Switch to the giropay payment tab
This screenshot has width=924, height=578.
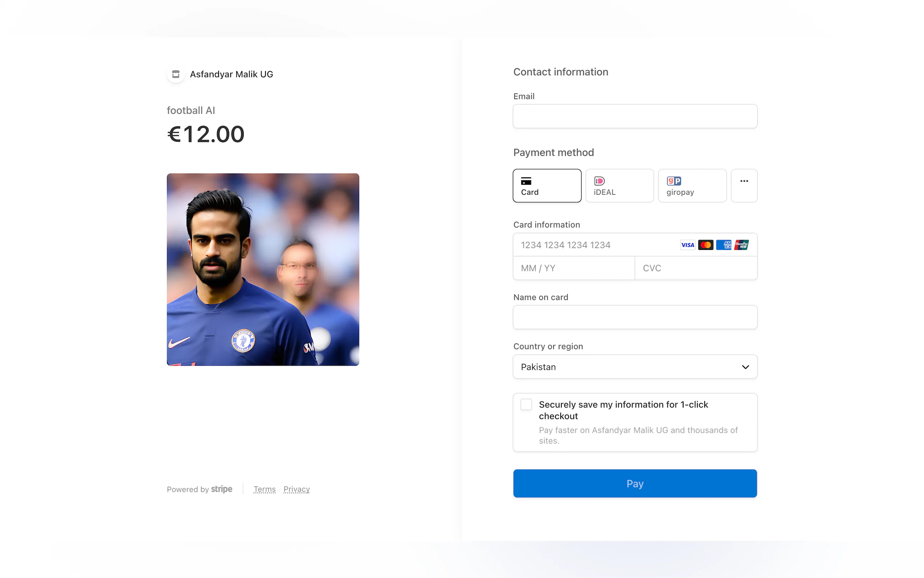coord(692,186)
